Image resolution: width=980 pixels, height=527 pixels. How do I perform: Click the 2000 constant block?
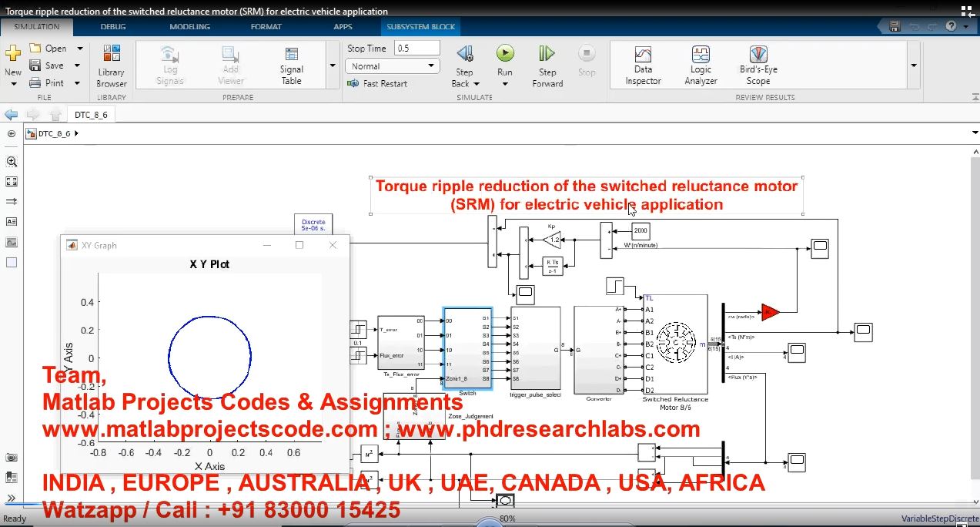tap(641, 231)
